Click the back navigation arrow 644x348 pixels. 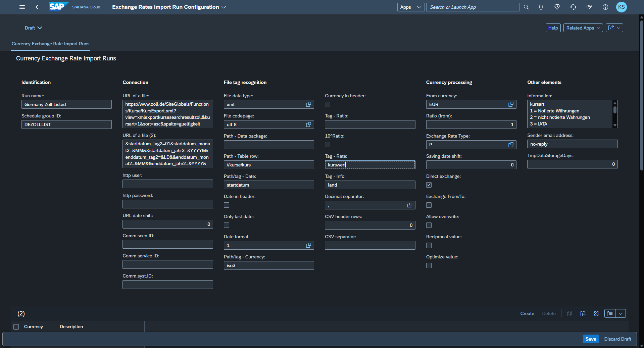point(37,7)
